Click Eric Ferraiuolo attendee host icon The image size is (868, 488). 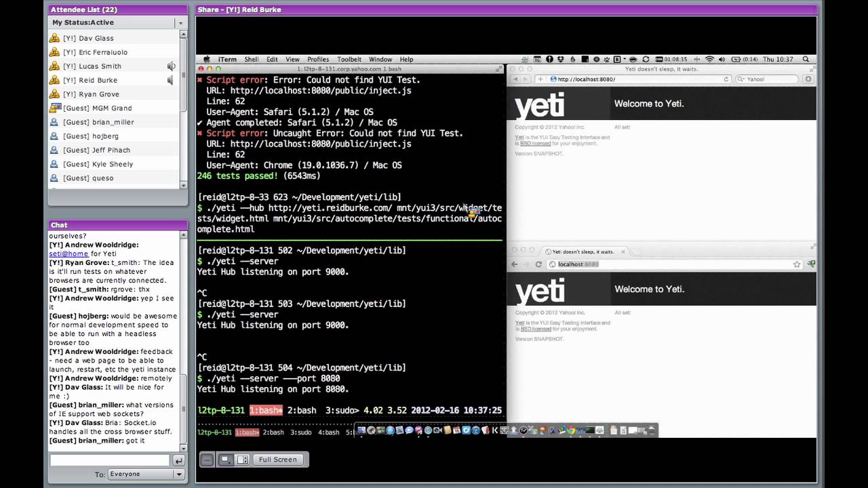coord(54,52)
